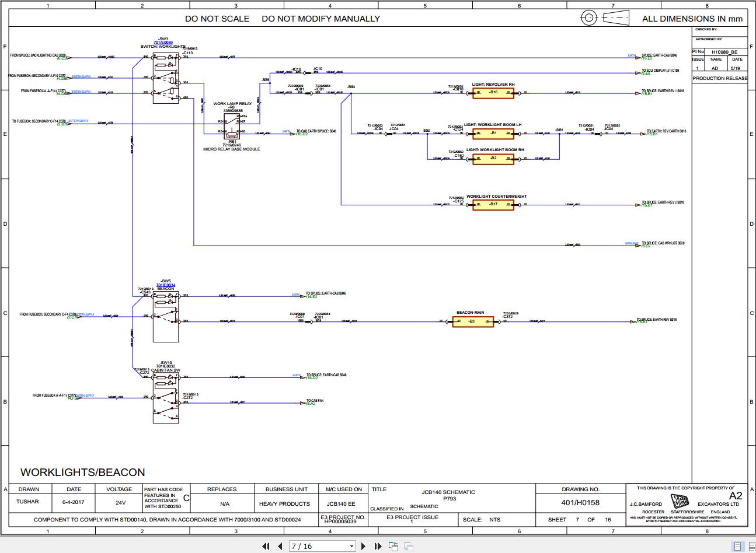The height and width of the screenshot is (553, 756).
Task: Click the -B3 BEACON-MAIN component
Action: coord(473,321)
